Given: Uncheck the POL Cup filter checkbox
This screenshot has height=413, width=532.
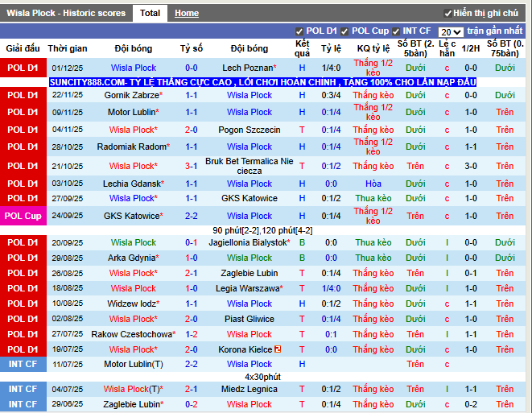Looking at the screenshot, I should click(x=344, y=31).
